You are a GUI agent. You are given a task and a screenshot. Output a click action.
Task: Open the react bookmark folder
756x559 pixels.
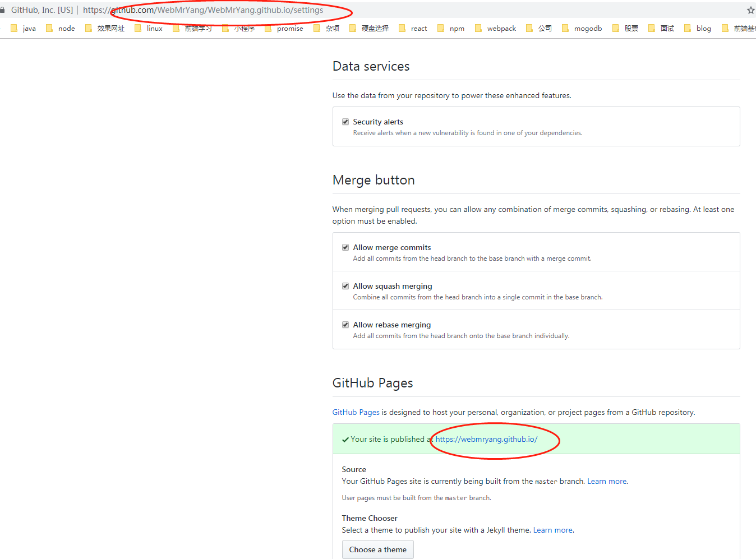[x=413, y=29]
